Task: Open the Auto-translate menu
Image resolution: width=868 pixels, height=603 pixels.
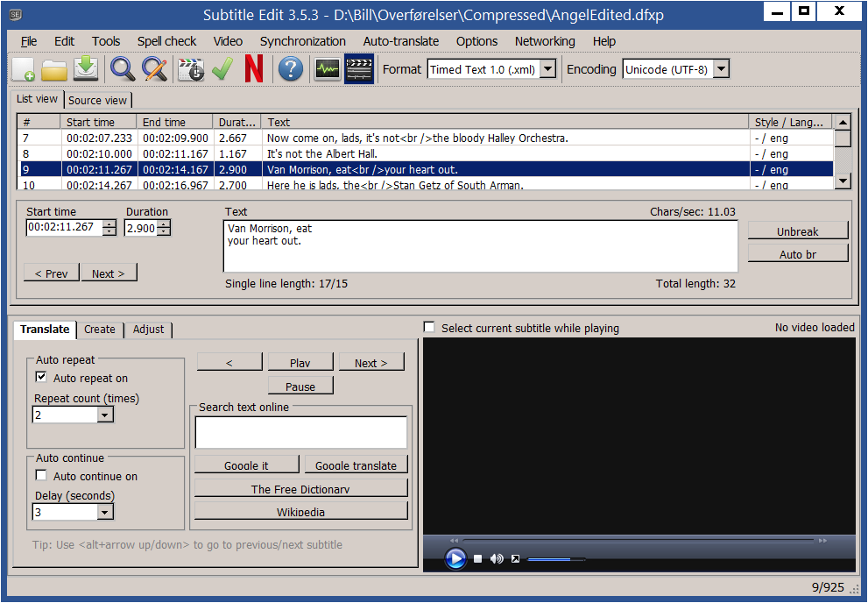Action: (401, 41)
